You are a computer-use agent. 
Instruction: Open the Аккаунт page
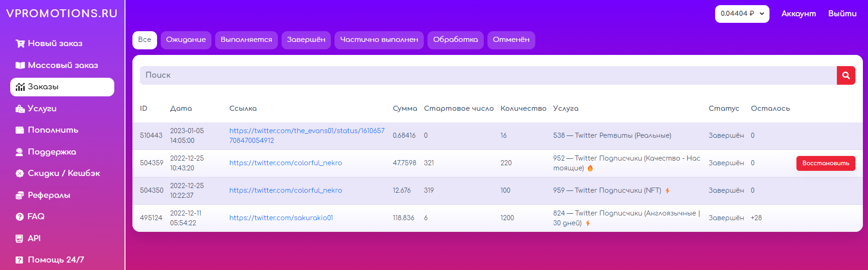(x=798, y=13)
